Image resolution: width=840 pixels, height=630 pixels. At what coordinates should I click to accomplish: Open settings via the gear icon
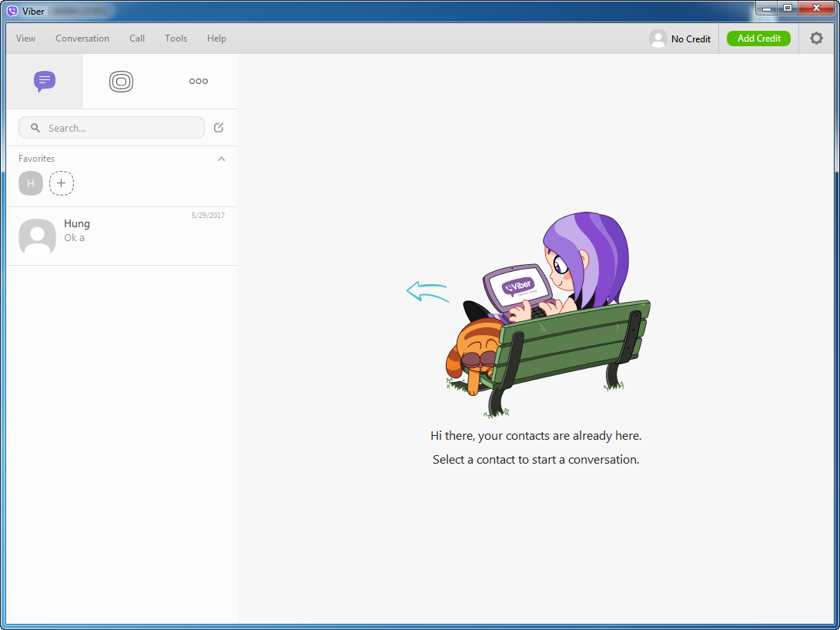pyautogui.click(x=816, y=39)
